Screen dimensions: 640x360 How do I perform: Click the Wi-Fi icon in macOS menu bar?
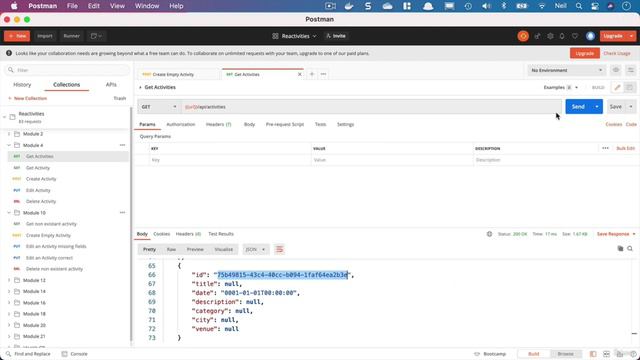(542, 6)
